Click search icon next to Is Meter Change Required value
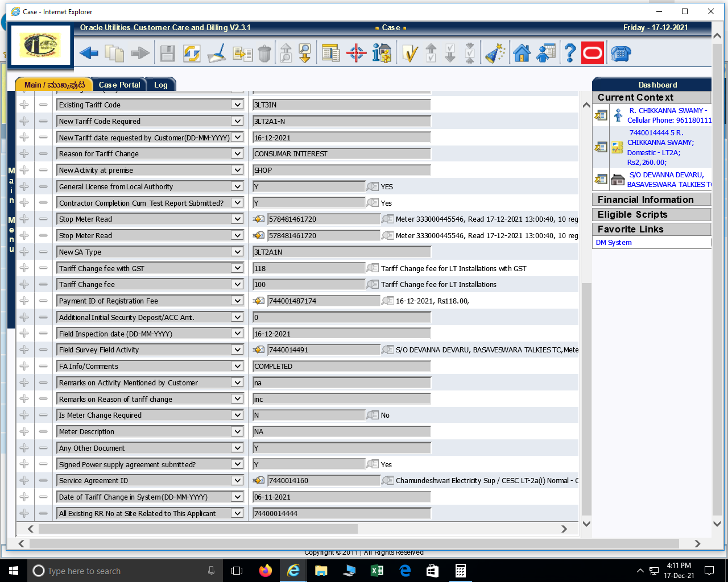The height and width of the screenshot is (582, 728). pos(373,415)
